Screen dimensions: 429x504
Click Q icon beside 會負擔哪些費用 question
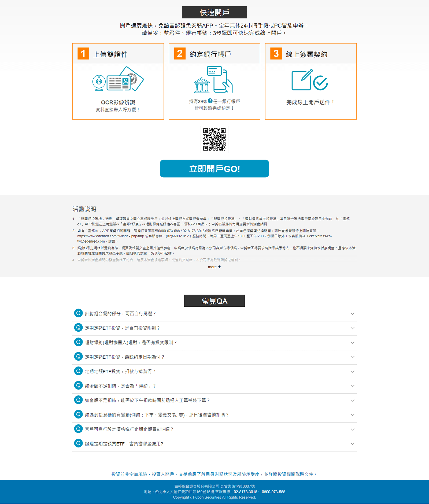78,443
